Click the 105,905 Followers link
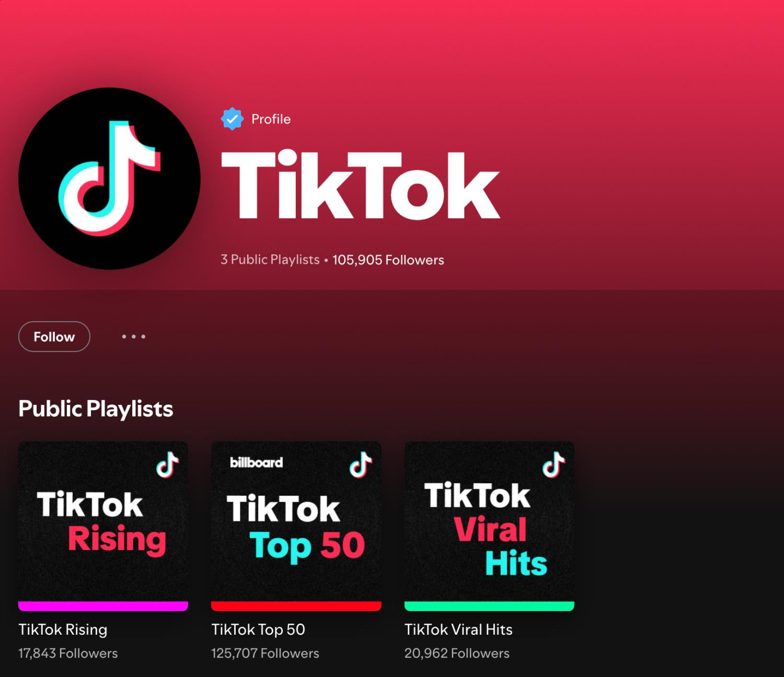Image resolution: width=784 pixels, height=677 pixels. point(388,260)
